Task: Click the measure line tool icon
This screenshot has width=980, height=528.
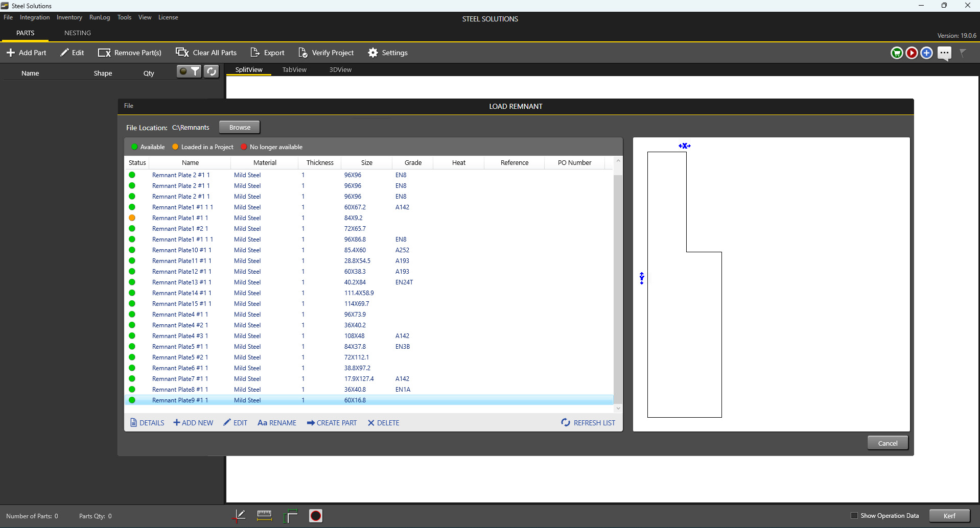Action: [x=239, y=516]
